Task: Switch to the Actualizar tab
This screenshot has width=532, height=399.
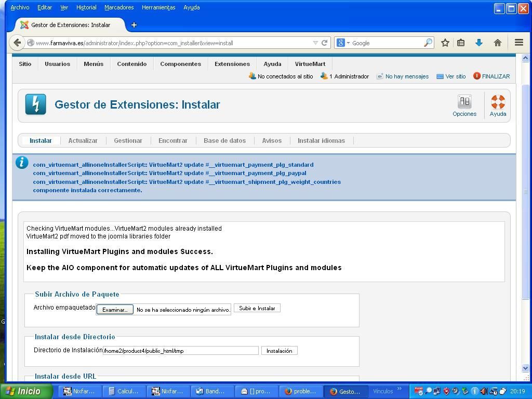Action: (83, 140)
